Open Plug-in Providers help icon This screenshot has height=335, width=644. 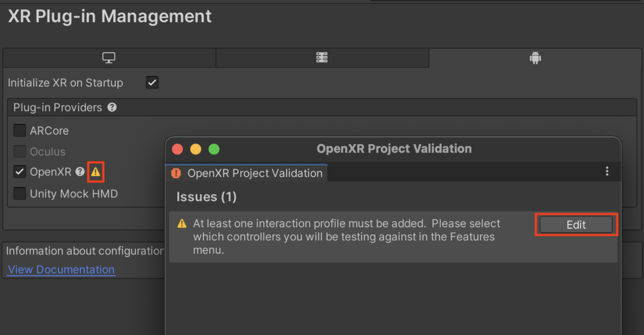coord(112,107)
